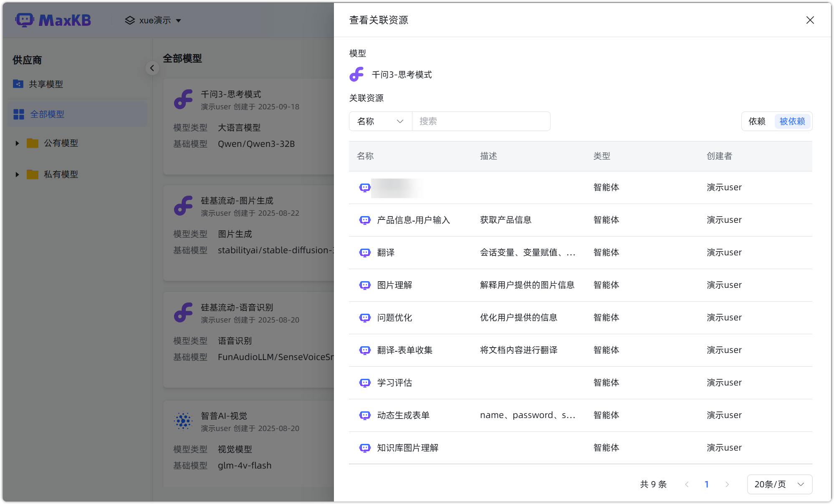The width and height of the screenshot is (834, 504).
Task: Click the 智普AI-视觉 provider icon
Action: [x=183, y=421]
